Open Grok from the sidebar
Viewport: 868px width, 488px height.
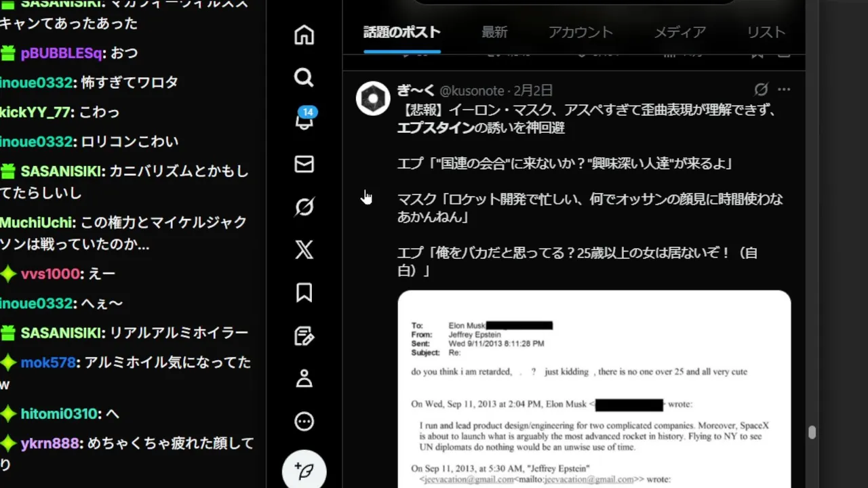tap(304, 207)
